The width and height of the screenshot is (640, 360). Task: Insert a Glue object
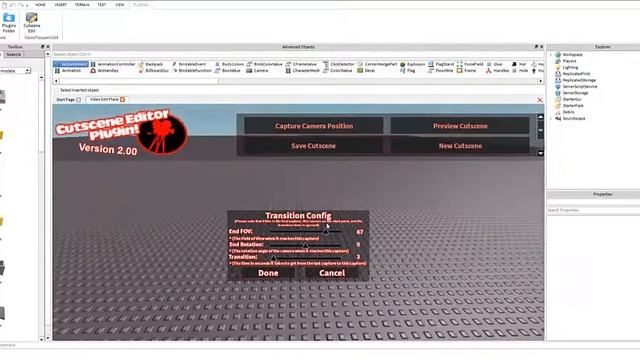coord(494,64)
